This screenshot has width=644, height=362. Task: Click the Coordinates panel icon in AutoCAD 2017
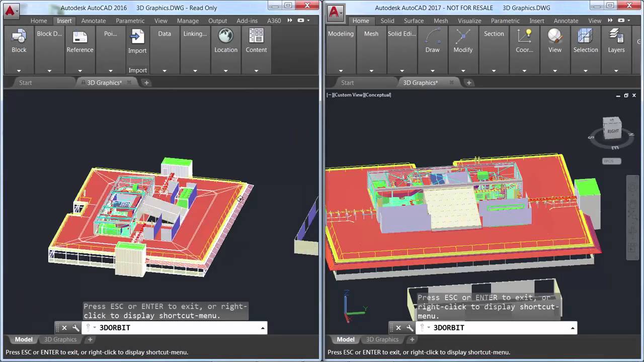tap(524, 36)
